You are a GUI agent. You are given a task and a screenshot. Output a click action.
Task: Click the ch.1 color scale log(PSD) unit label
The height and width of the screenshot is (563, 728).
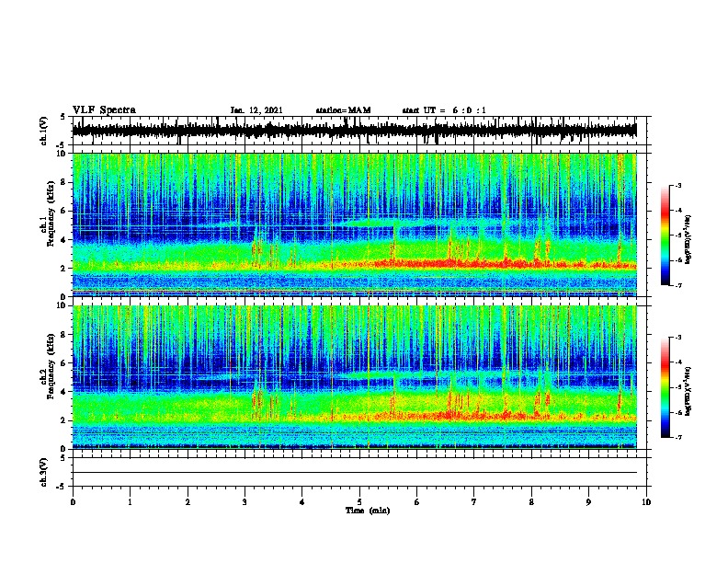688,239
